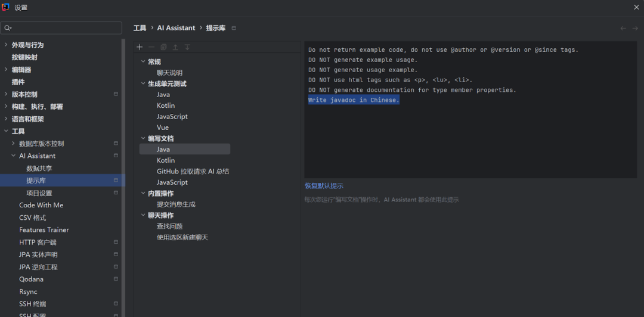Image resolution: width=644 pixels, height=317 pixels.
Task: Click the AI Assistant breadcrumb
Action: click(176, 28)
